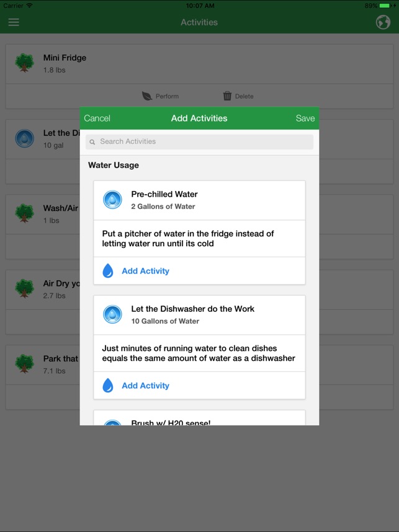The image size is (399, 532).
Task: Open the hamburger menu icon
Action: [x=14, y=22]
